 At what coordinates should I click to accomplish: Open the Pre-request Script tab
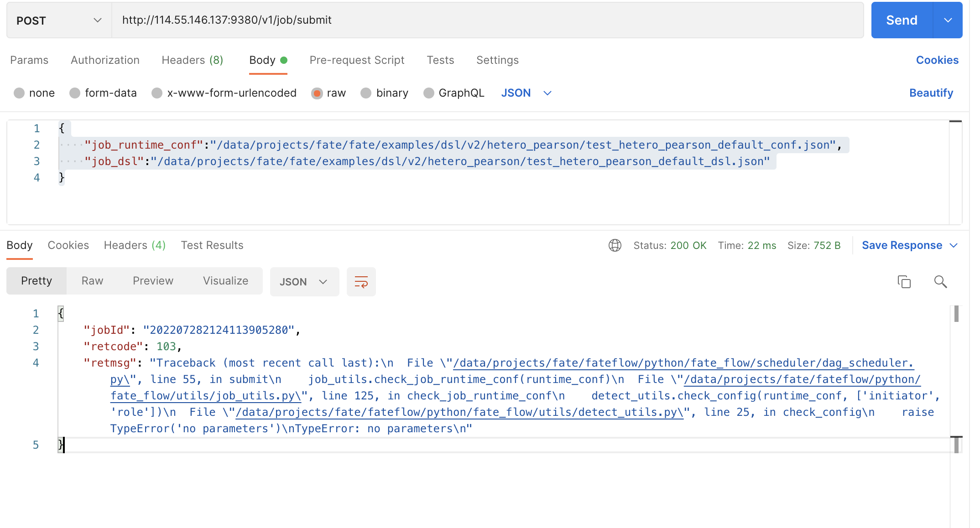click(357, 60)
